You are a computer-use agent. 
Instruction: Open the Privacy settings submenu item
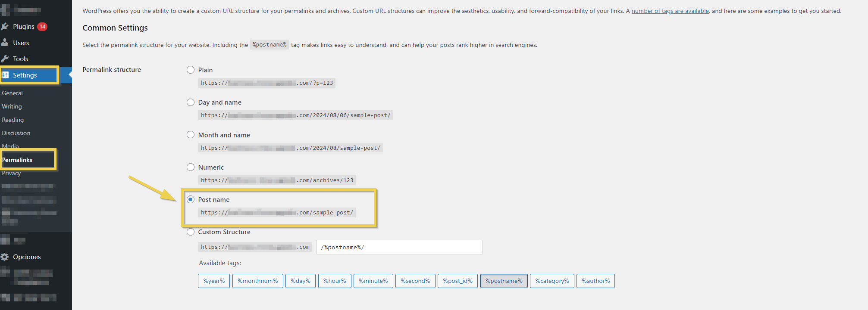click(x=12, y=174)
